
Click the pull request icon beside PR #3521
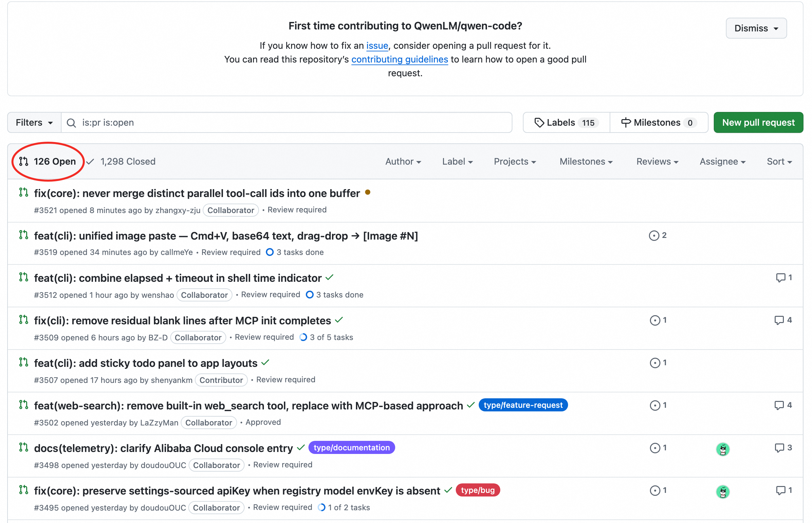[x=23, y=192]
